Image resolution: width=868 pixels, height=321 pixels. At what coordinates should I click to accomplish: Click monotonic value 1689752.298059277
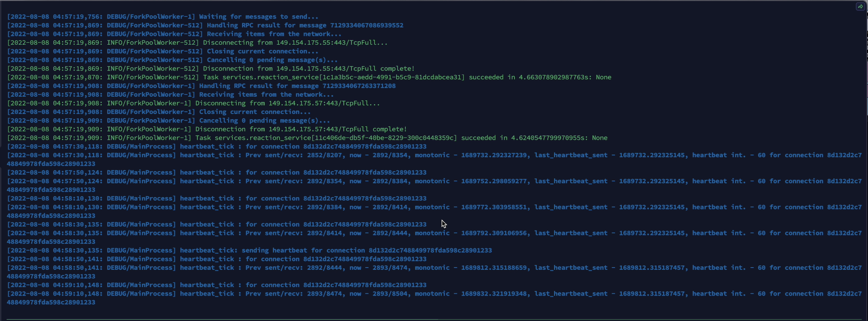coord(494,181)
